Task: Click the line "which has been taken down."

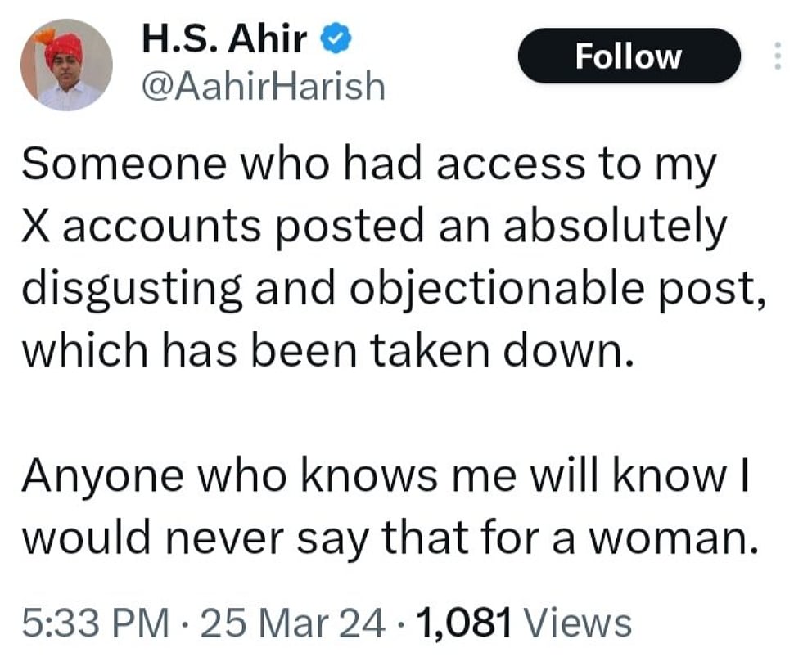Action: (327, 351)
